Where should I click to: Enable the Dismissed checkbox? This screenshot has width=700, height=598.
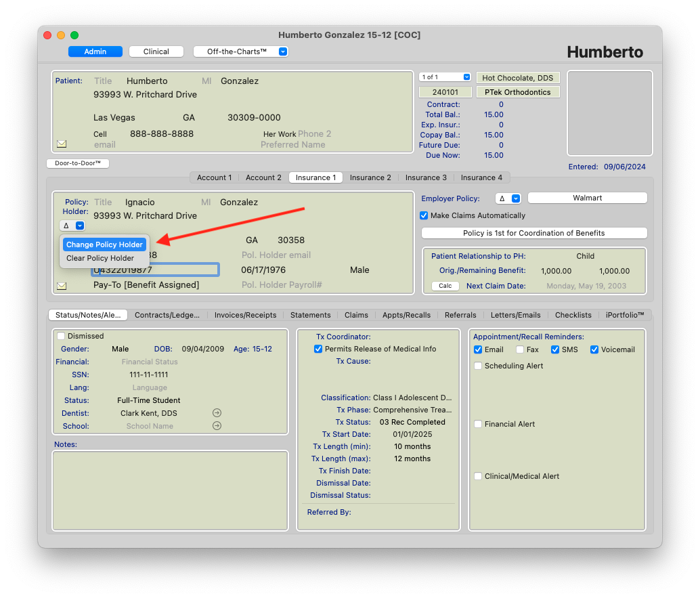coord(62,336)
